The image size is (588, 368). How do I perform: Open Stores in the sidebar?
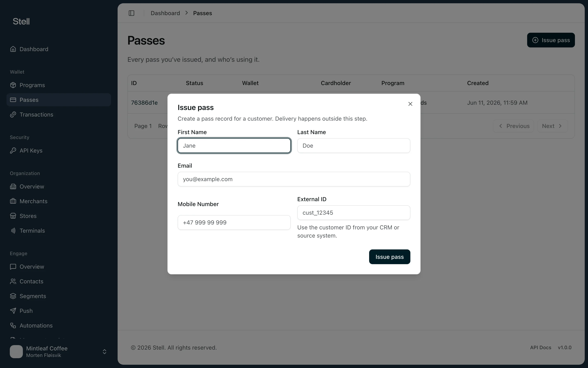tap(59, 216)
